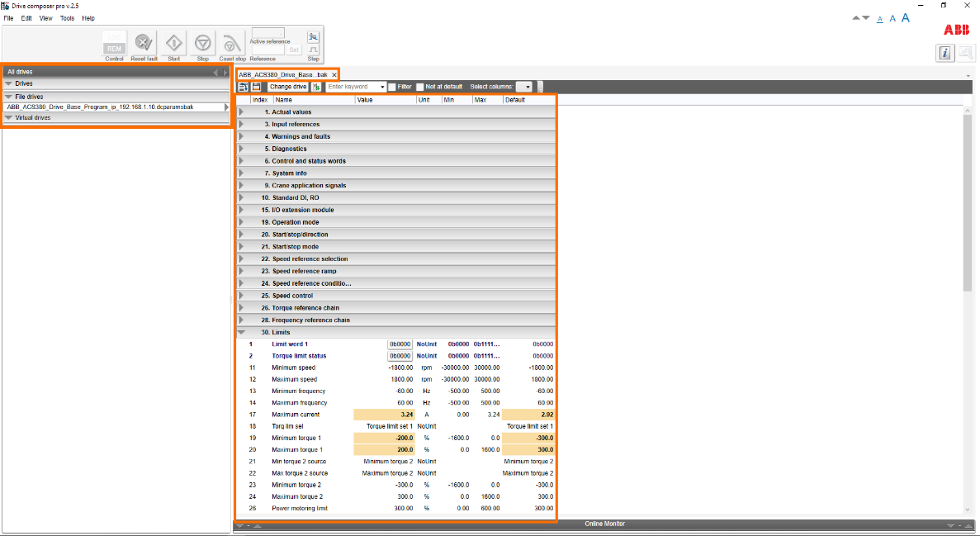Click the Enter keyword search field
This screenshot has width=980, height=536.
coord(351,87)
